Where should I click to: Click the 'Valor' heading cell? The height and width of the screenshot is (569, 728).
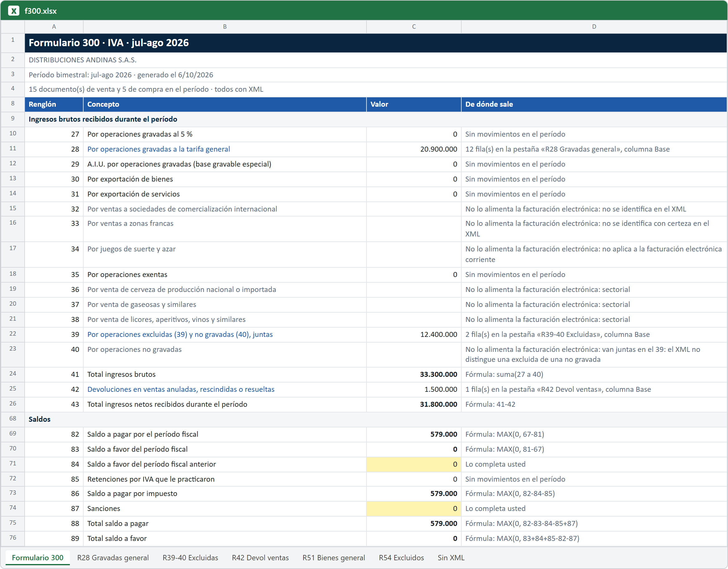pos(414,104)
